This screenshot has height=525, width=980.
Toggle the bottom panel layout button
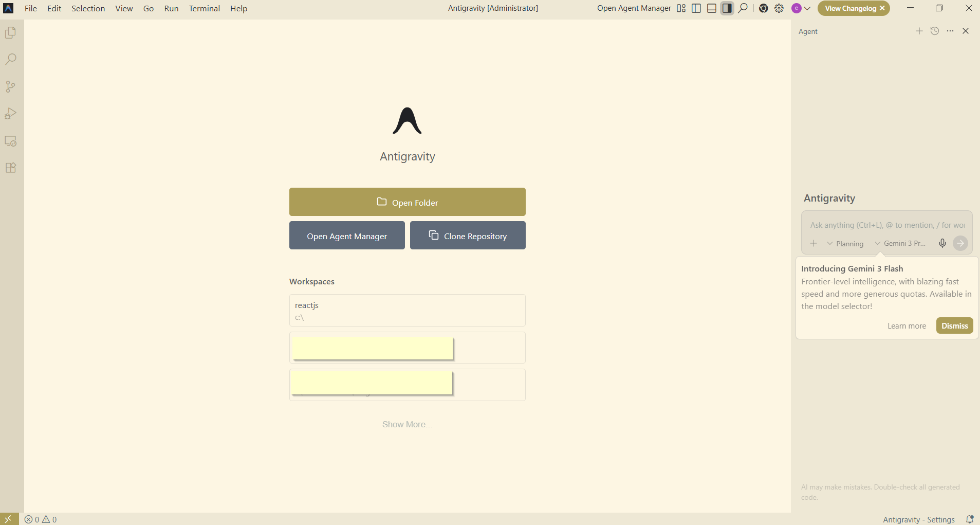pyautogui.click(x=711, y=8)
